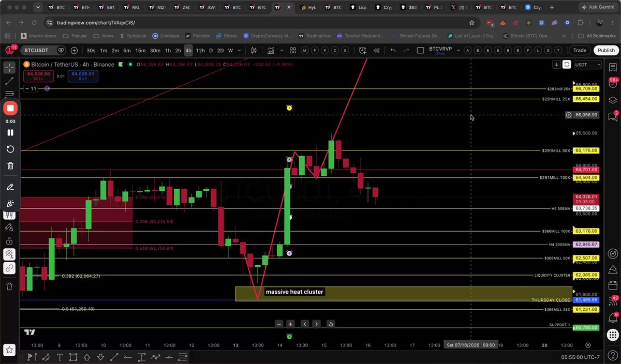Undo the last chart action
This screenshot has width=621, height=364.
(x=393, y=50)
